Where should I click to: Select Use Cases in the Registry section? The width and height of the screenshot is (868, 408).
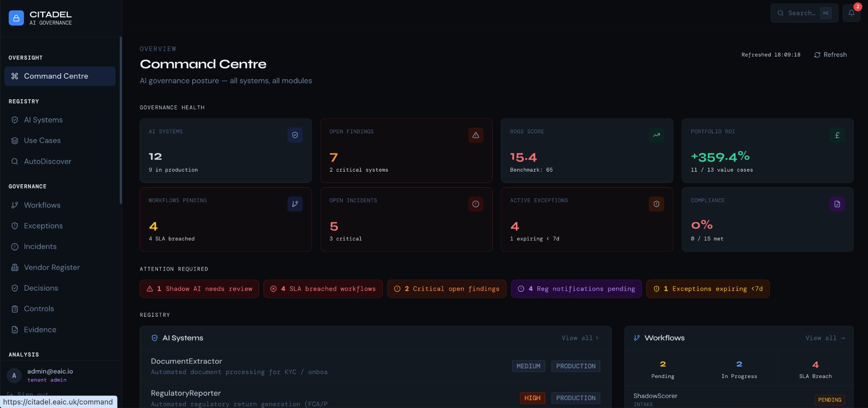click(43, 140)
